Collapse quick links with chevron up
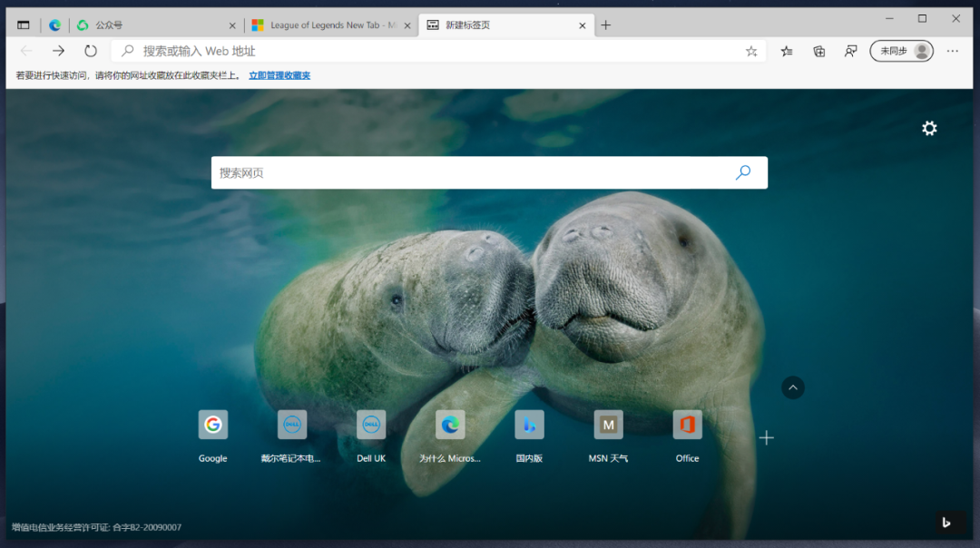 (x=792, y=387)
